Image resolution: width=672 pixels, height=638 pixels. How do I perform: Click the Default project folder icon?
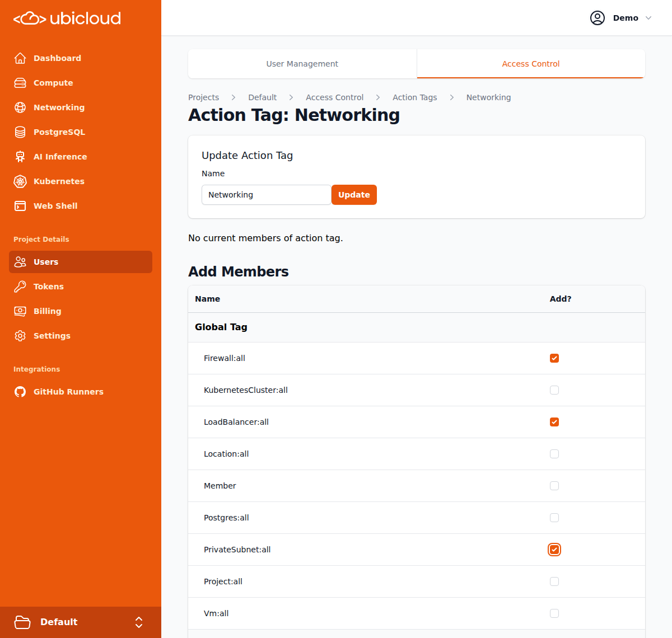(x=22, y=622)
